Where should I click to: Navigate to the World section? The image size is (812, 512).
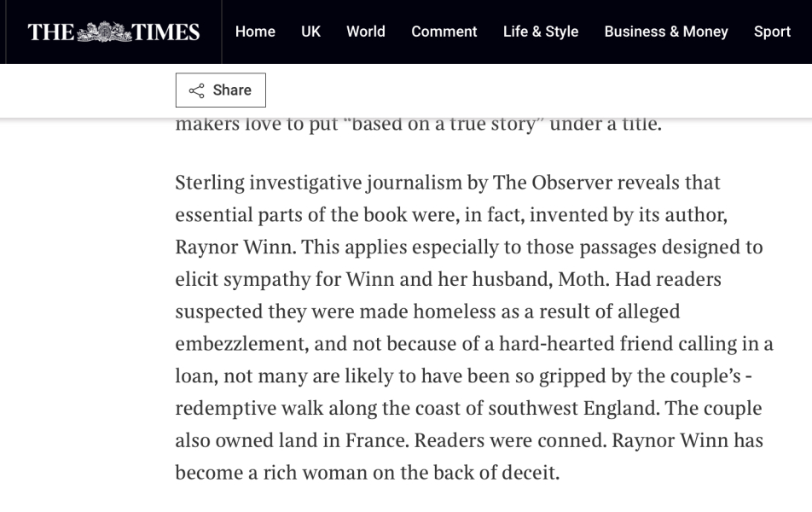point(365,32)
